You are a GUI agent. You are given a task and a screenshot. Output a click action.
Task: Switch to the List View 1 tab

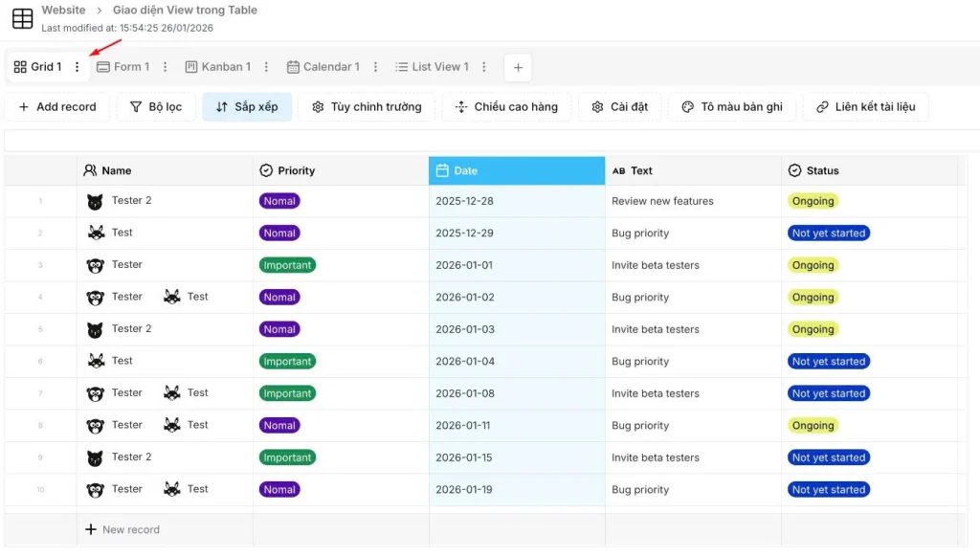432,67
